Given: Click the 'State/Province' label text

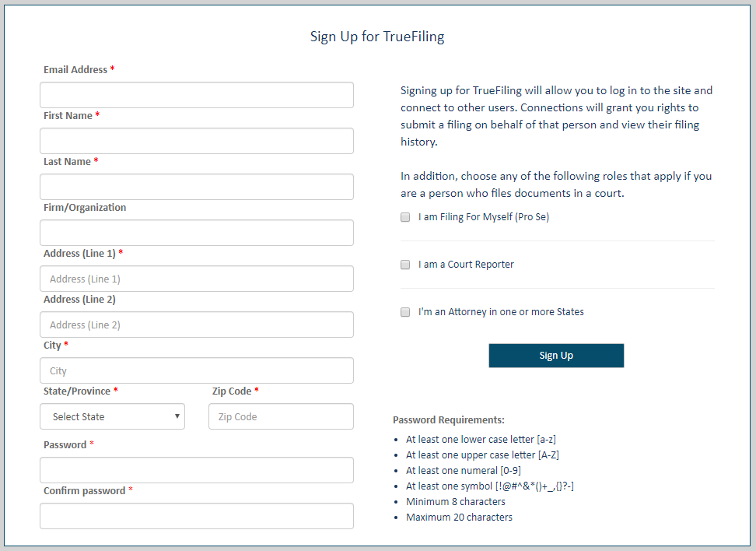Looking at the screenshot, I should tap(77, 391).
